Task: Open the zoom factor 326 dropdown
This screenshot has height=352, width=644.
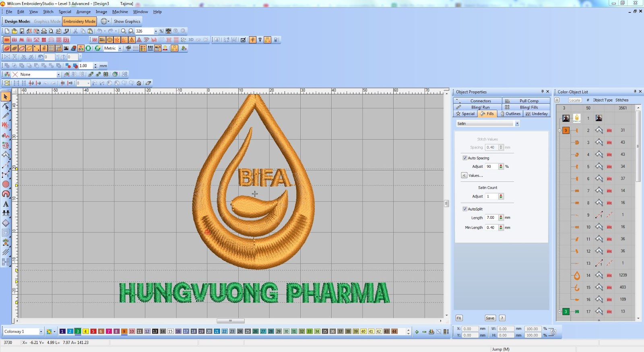Action: coord(156,31)
